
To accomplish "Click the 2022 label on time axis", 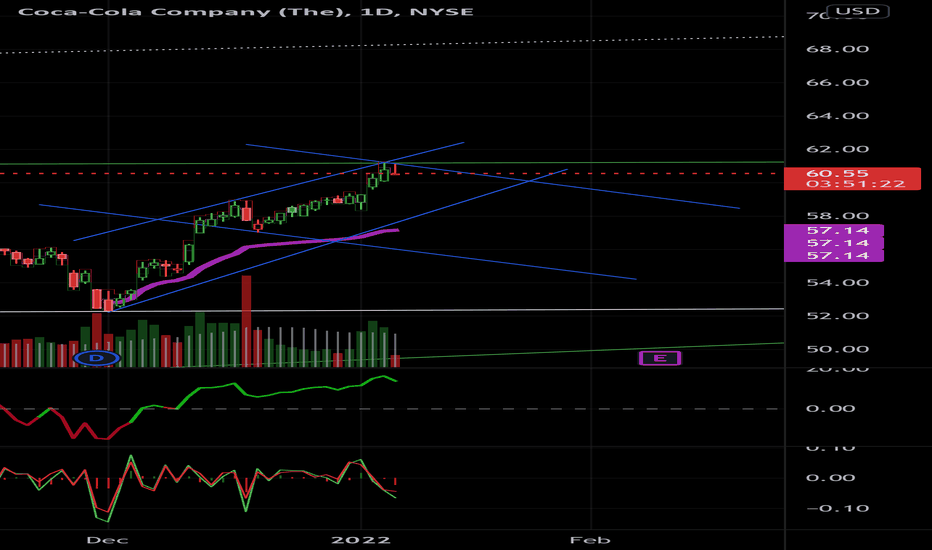I will click(x=361, y=540).
